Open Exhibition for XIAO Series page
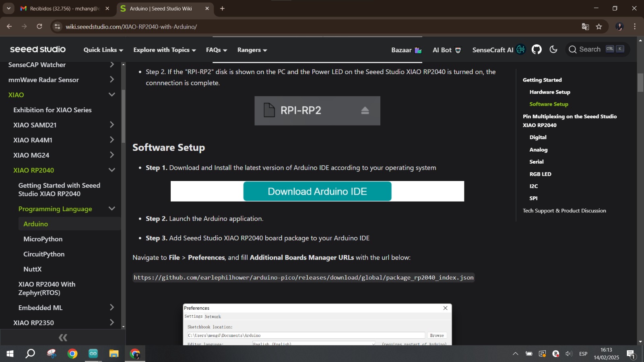644x362 pixels. pyautogui.click(x=52, y=110)
